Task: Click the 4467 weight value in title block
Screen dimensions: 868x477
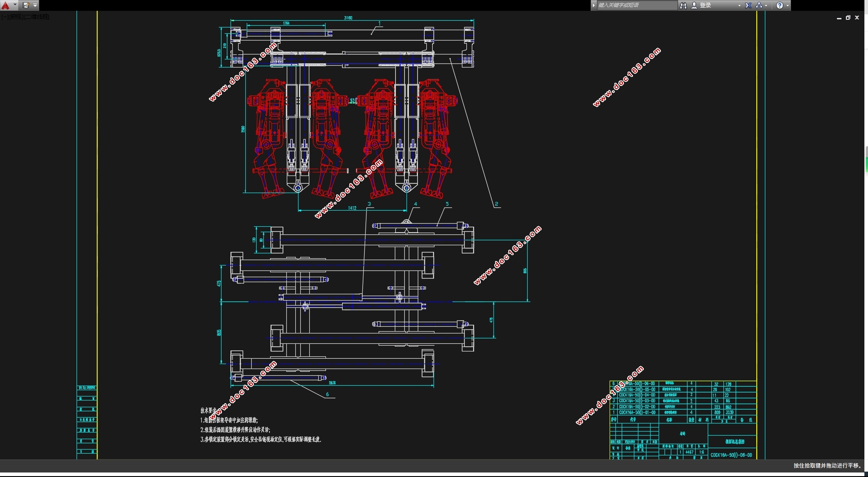Action: coord(689,452)
